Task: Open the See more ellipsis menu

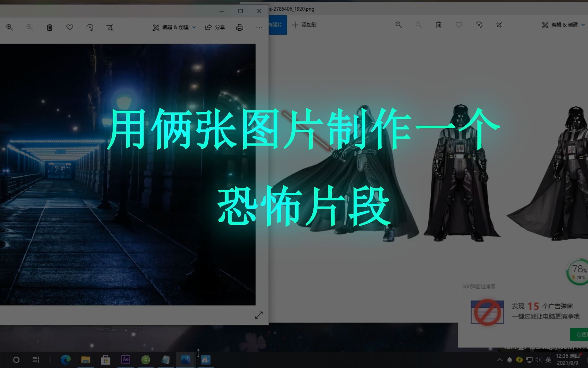Action: 259,28
